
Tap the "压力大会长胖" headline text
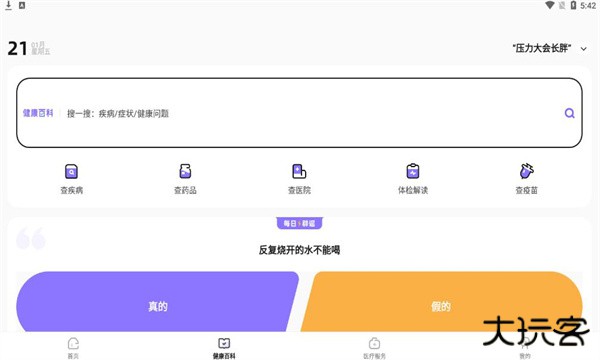click(x=542, y=48)
